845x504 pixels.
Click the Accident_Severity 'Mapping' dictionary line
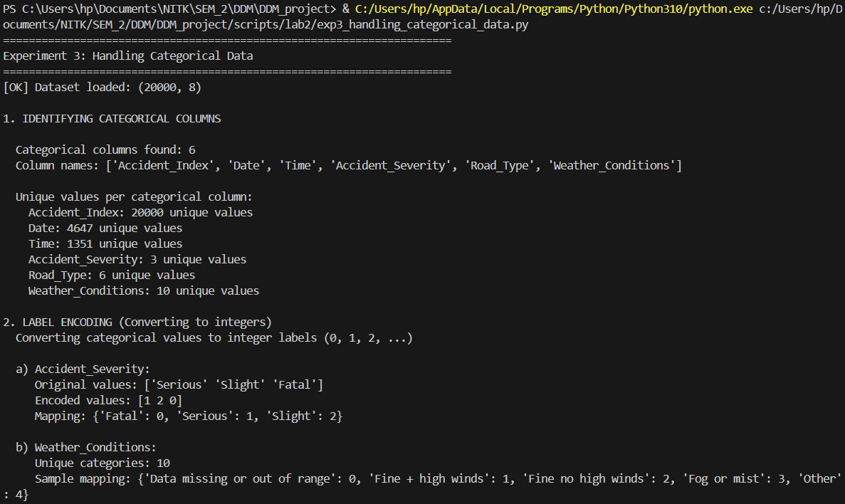189,416
